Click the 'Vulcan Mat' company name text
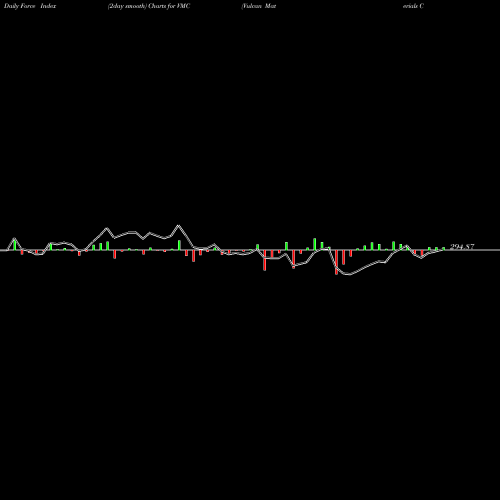 259,6
